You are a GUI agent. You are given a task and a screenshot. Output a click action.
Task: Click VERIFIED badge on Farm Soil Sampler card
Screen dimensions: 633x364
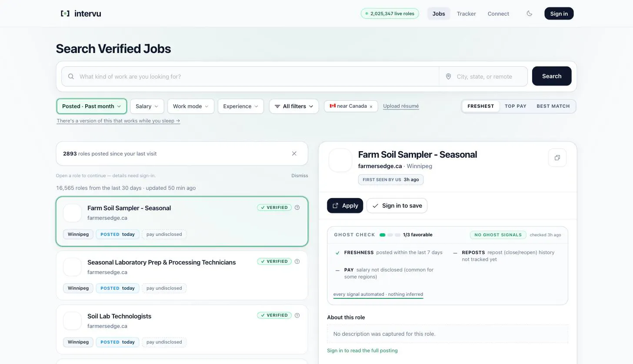point(274,208)
